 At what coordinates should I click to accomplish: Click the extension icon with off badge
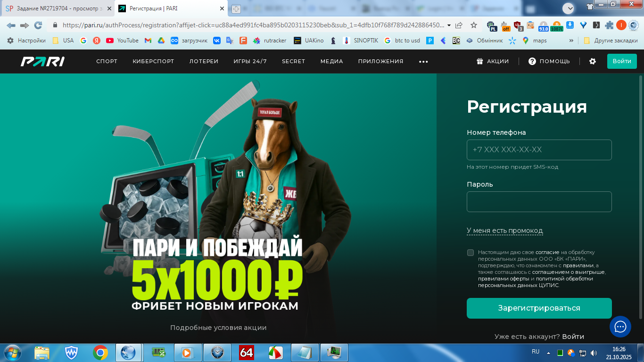pyautogui.click(x=505, y=26)
